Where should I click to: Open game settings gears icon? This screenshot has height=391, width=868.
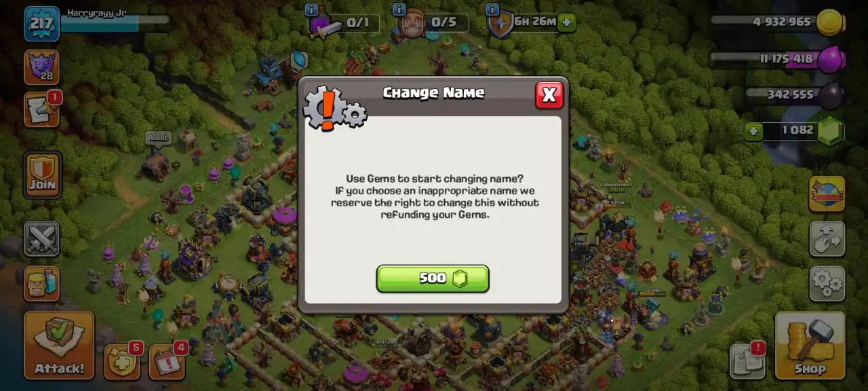pos(827,283)
